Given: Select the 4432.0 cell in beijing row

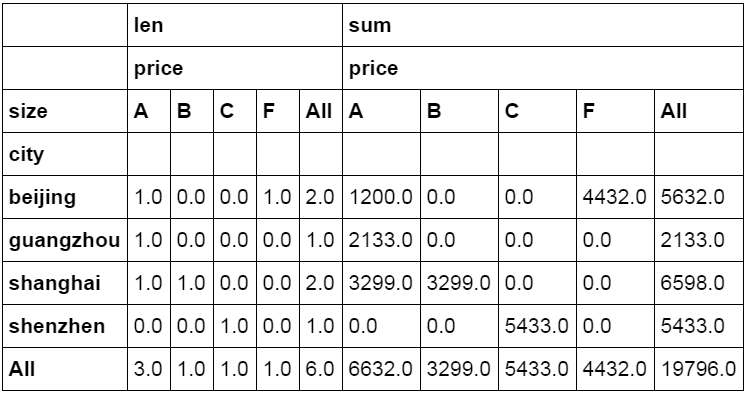Looking at the screenshot, I should click(615, 197).
